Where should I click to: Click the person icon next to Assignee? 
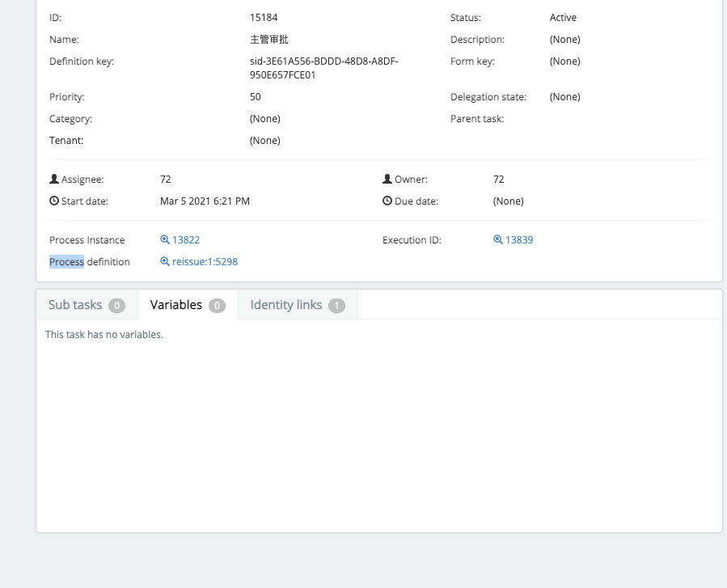[x=53, y=178]
